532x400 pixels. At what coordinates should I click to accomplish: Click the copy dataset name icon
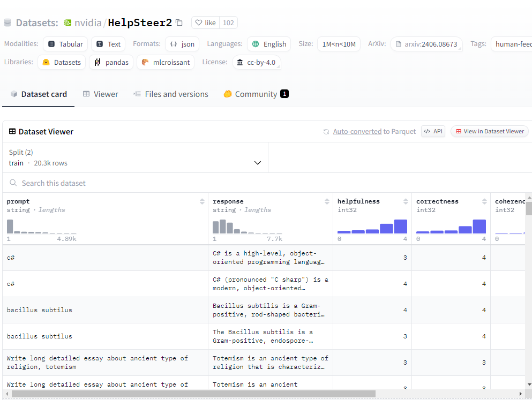[179, 22]
